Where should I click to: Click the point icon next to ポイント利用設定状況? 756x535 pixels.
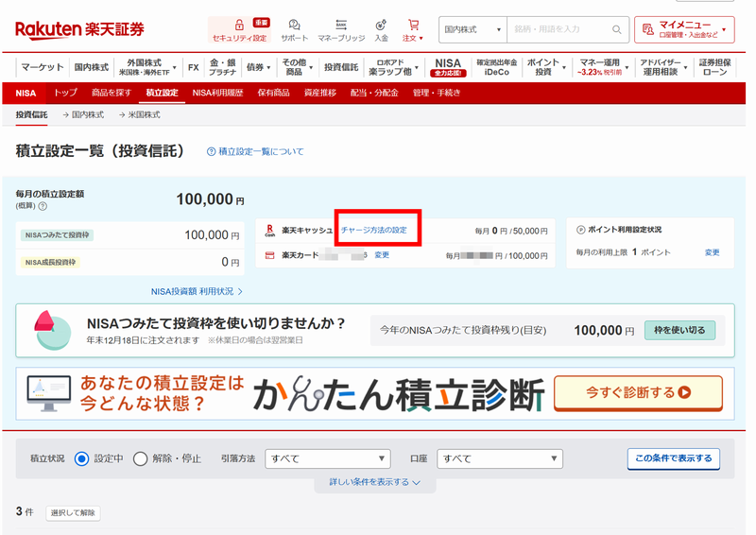[x=581, y=230]
